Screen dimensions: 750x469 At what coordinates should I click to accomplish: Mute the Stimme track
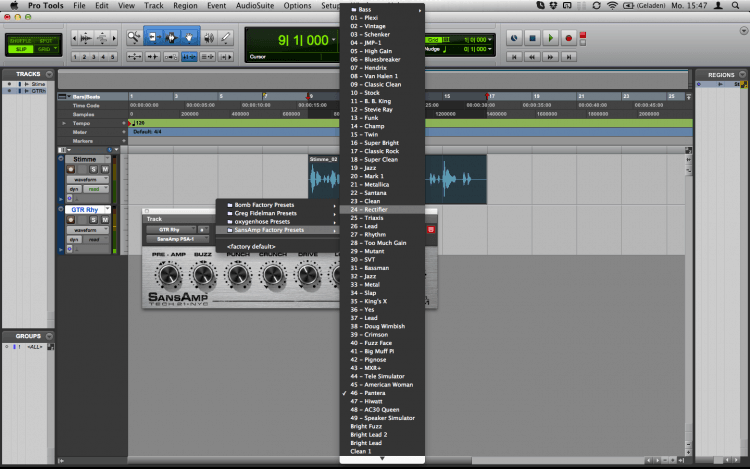[105, 169]
